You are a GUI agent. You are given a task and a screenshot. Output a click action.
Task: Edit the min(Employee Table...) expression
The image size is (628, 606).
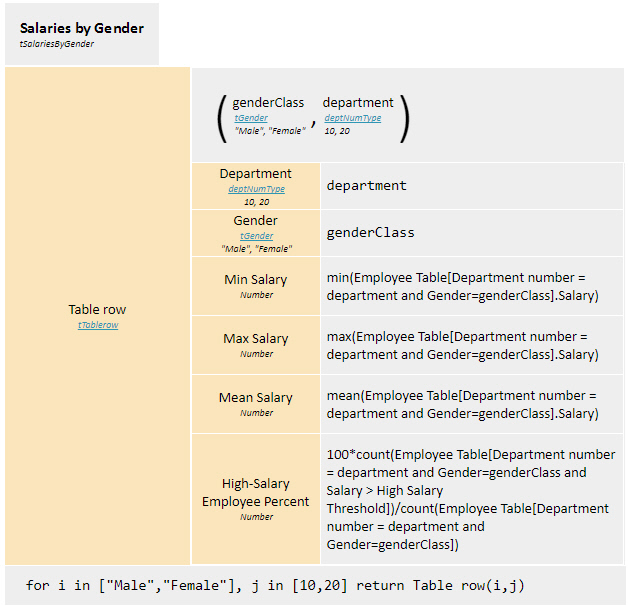point(462,286)
